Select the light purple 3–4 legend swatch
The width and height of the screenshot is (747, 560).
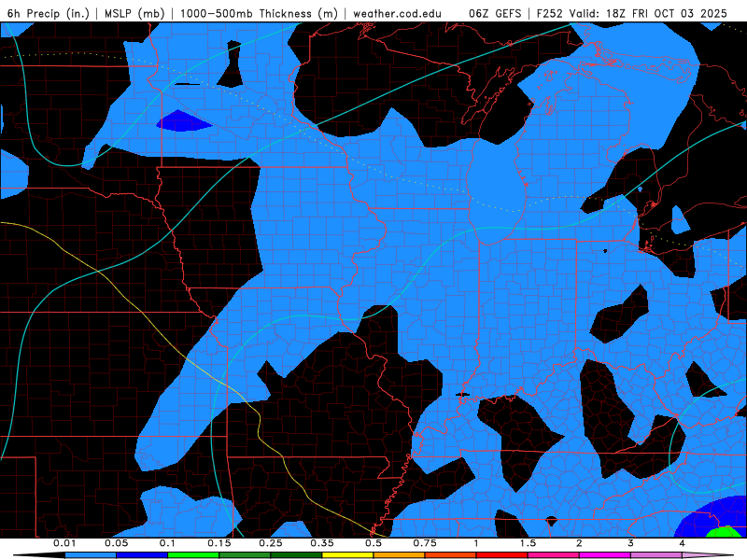coord(656,555)
